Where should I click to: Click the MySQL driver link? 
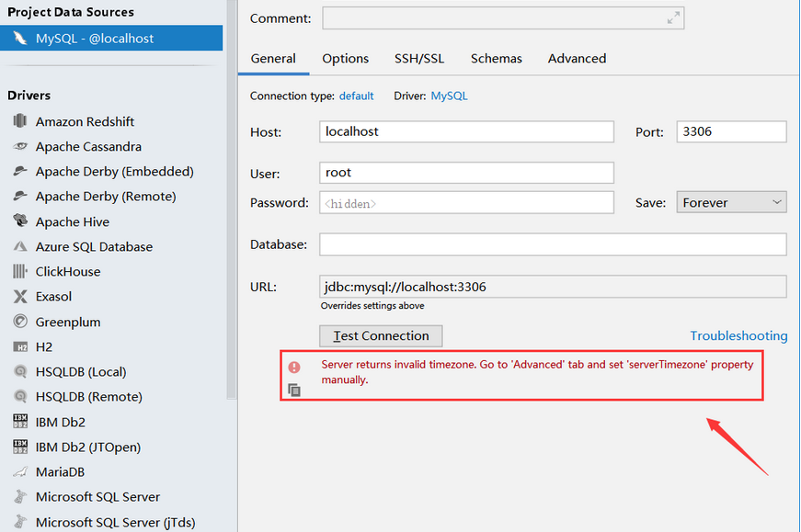(x=449, y=96)
